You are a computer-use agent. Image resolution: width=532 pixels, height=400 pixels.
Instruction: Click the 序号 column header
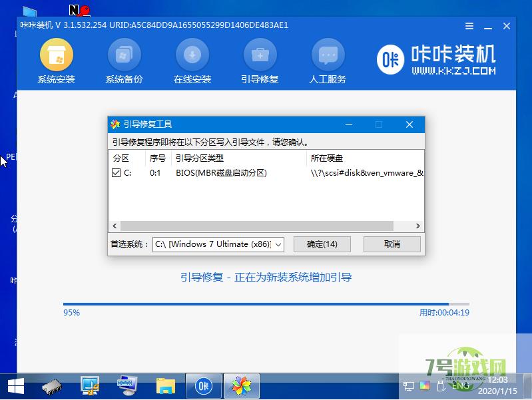point(158,158)
